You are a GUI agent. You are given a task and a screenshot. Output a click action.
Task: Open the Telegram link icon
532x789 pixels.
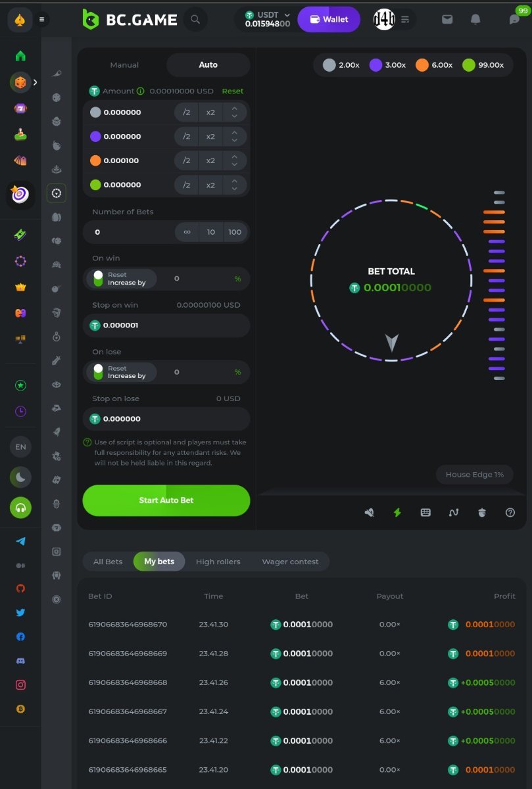(x=20, y=541)
